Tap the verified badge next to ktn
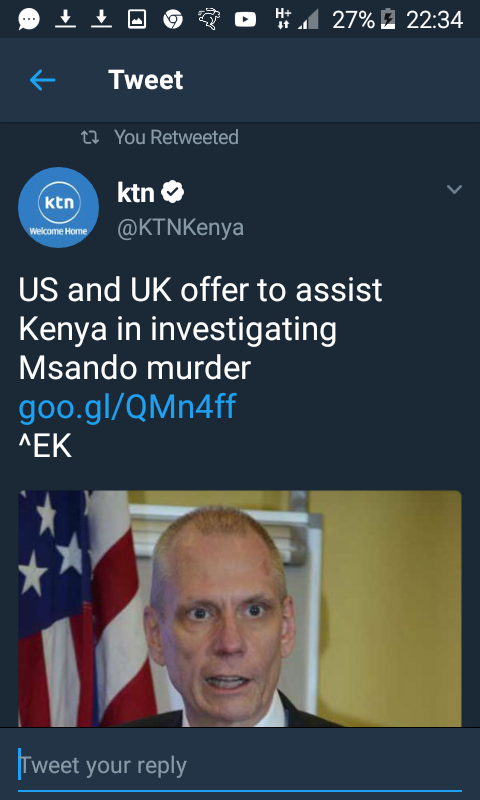This screenshot has width=480, height=800. (173, 192)
